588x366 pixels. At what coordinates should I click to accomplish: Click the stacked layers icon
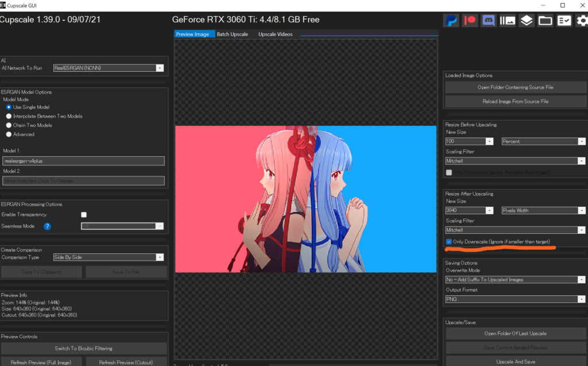pos(527,21)
